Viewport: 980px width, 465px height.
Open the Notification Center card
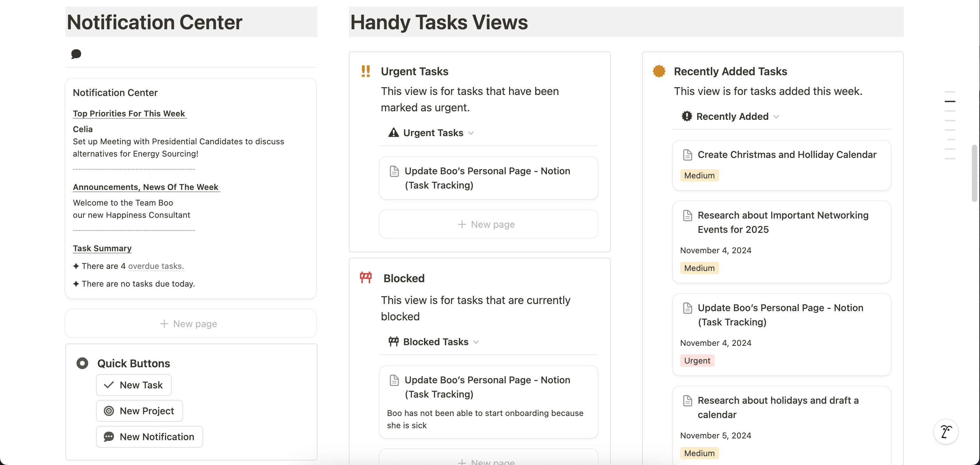tap(191, 189)
